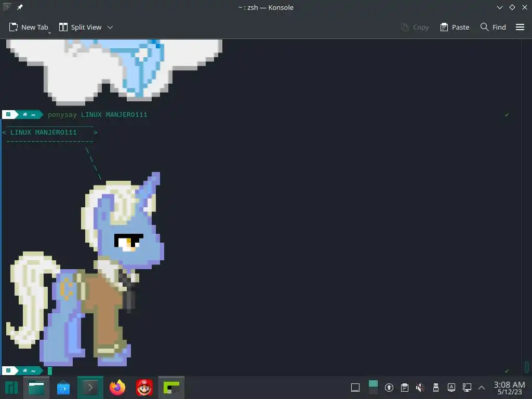
Task: Open the file manager from taskbar
Action: [x=36, y=388]
